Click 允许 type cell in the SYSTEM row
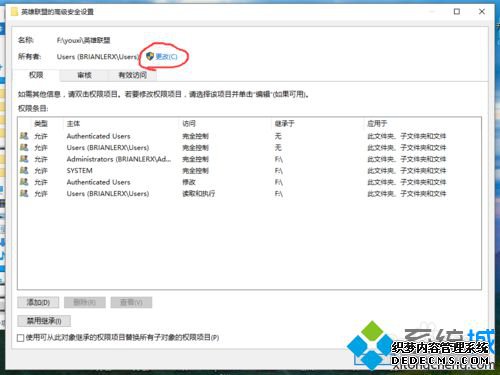Image resolution: width=500 pixels, height=375 pixels. 41,171
